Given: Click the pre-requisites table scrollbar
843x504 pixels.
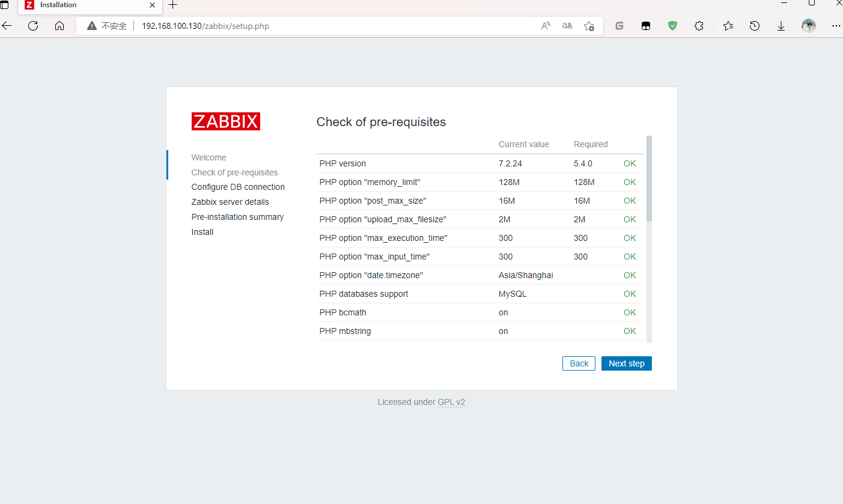Looking at the screenshot, I should coord(649,178).
